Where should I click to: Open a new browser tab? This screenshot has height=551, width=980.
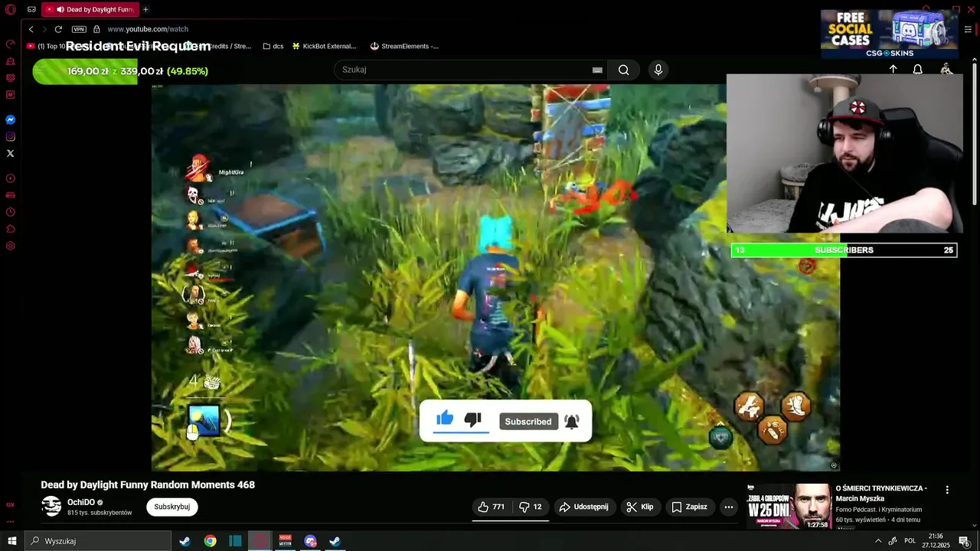click(x=145, y=10)
